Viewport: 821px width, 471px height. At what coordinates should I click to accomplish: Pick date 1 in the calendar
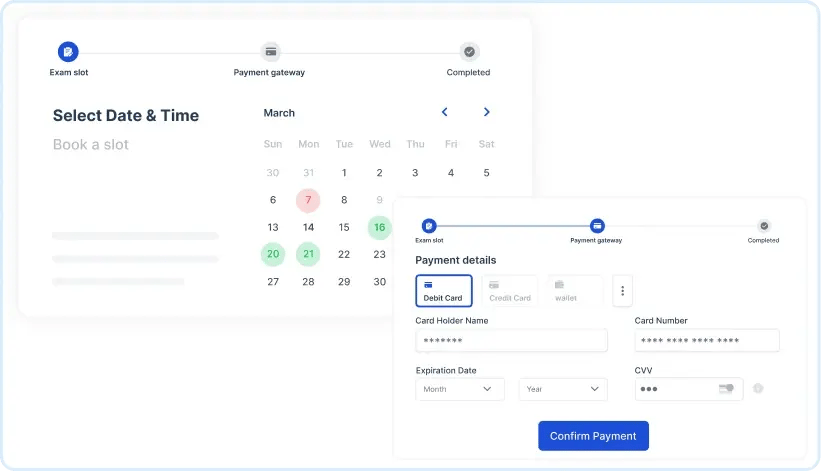coord(344,173)
